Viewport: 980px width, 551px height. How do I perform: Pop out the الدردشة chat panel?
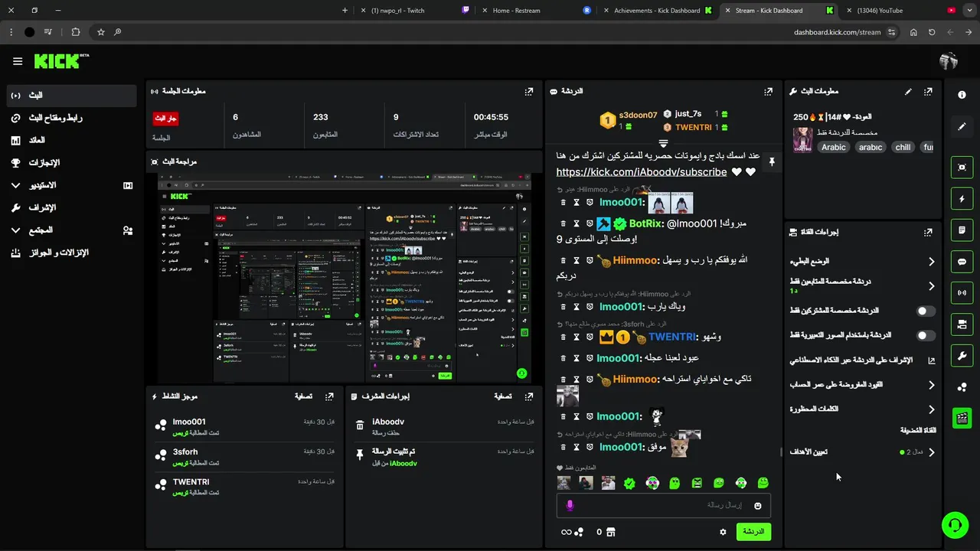tap(768, 91)
